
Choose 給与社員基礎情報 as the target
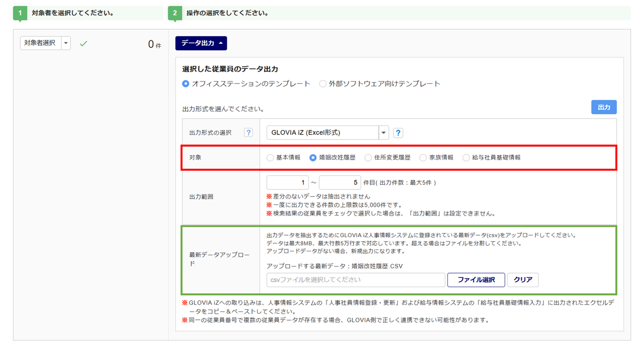coord(466,158)
